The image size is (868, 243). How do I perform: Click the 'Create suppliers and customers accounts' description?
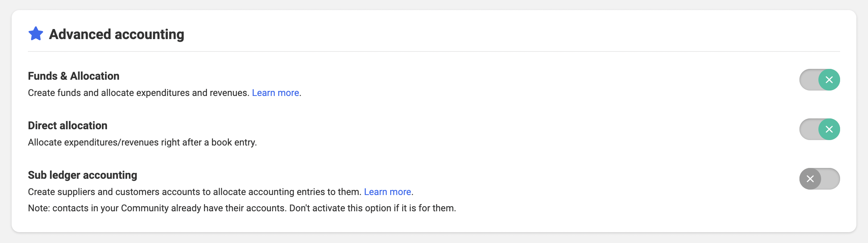point(194,192)
